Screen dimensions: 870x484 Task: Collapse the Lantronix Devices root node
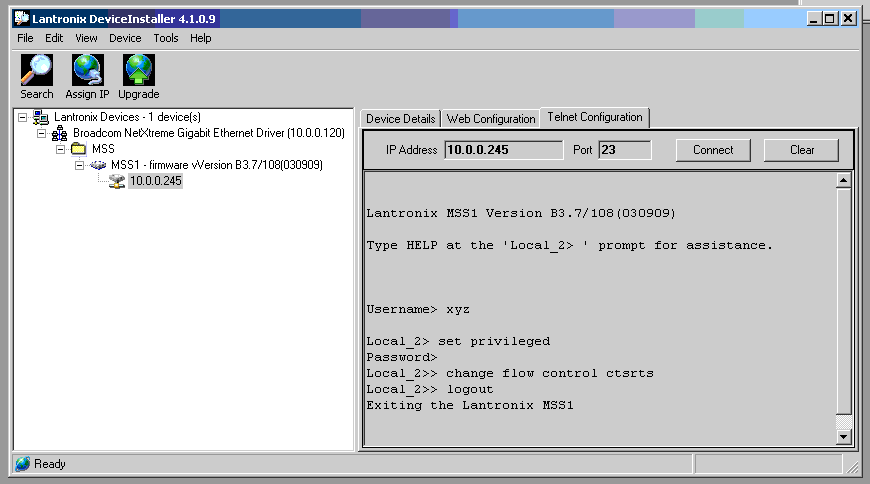pyautogui.click(x=22, y=117)
